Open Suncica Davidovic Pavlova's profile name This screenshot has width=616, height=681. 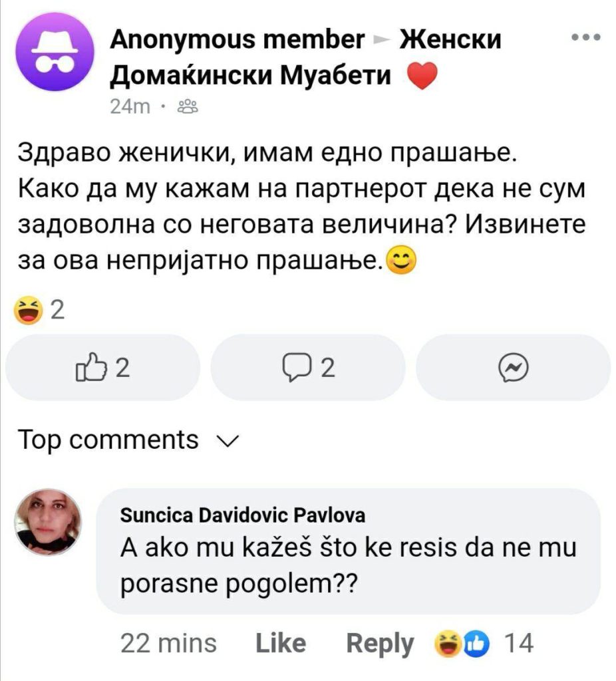(242, 515)
